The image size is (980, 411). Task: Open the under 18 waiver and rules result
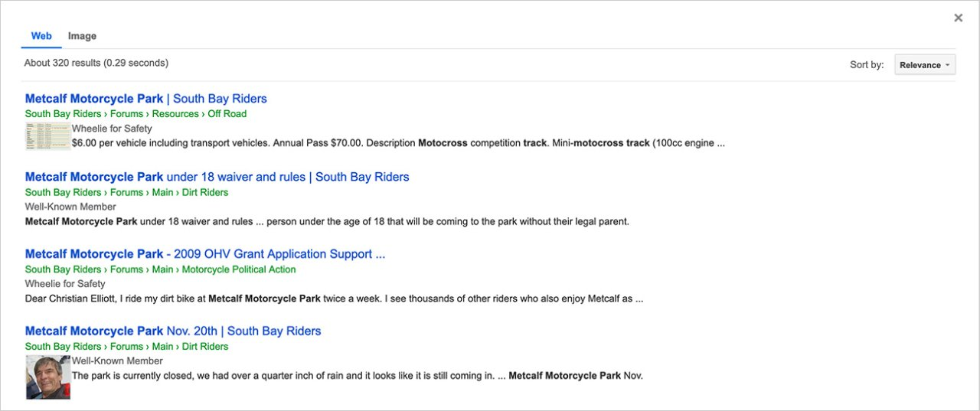pos(217,177)
